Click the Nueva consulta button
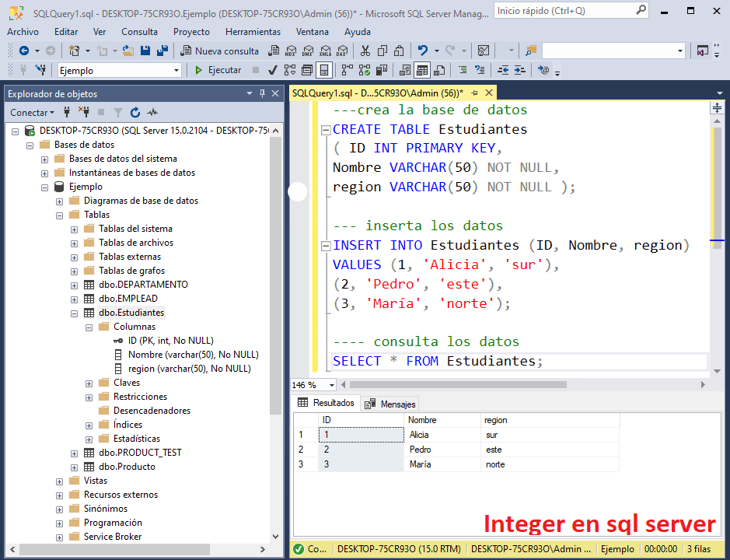 pos(220,51)
